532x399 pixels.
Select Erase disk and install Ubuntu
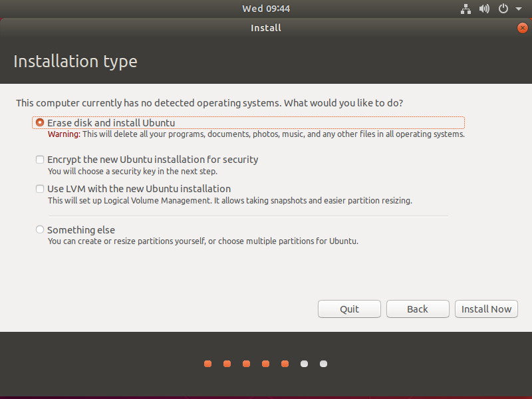point(41,123)
